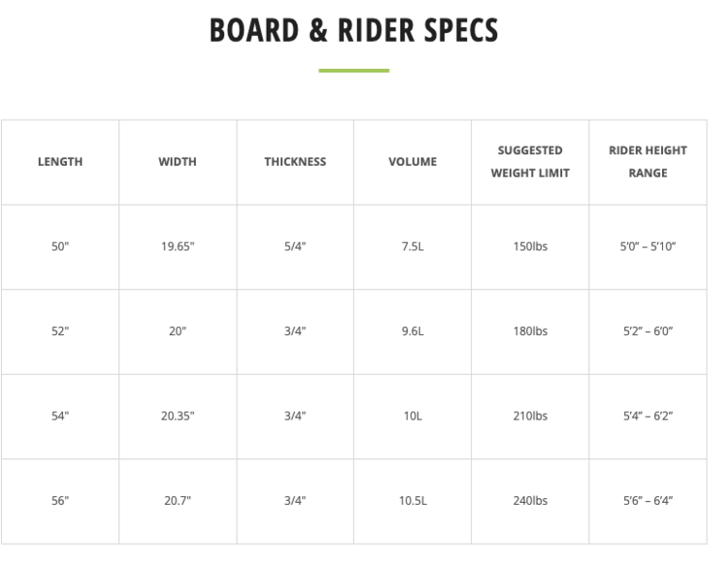728x565 pixels.
Task: Click the VOLUME column header
Action: [x=413, y=162]
